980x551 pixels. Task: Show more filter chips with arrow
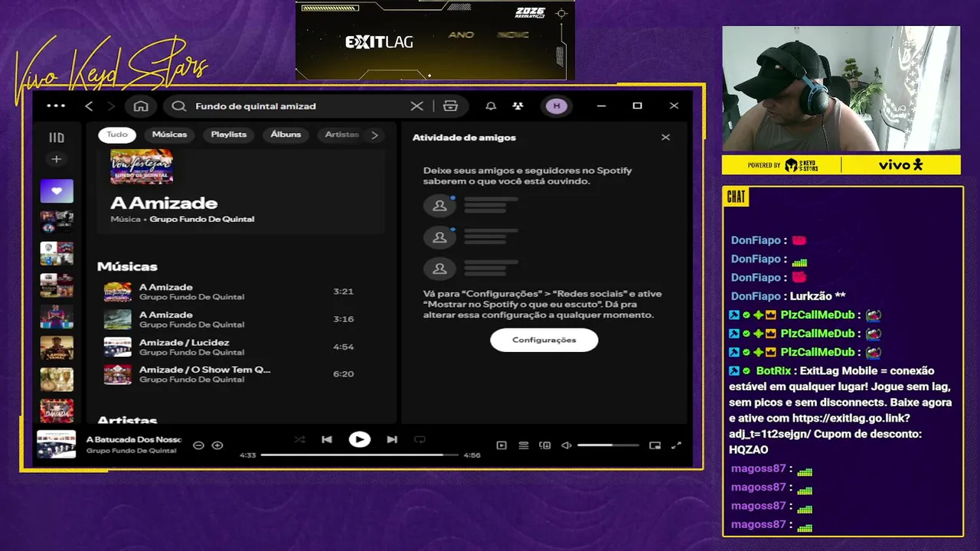tap(374, 135)
